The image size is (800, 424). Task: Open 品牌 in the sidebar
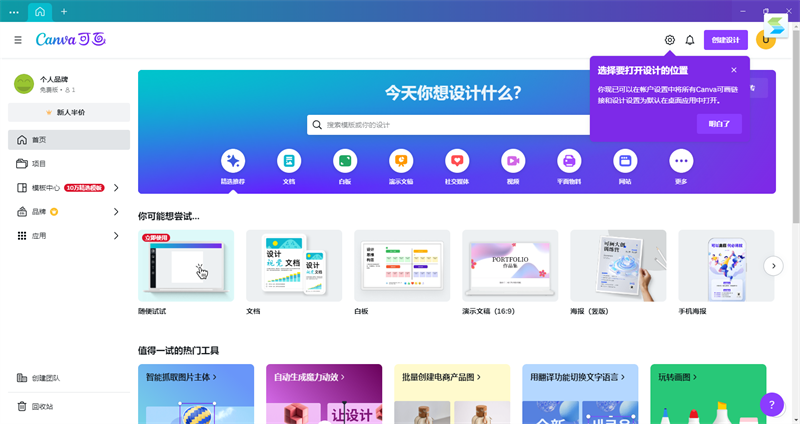[39, 212]
